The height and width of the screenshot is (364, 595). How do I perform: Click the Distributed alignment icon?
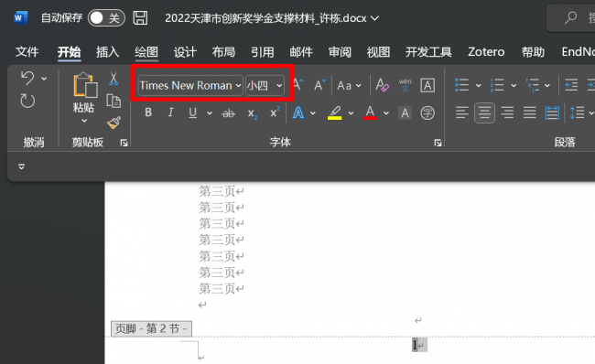pyautogui.click(x=552, y=113)
